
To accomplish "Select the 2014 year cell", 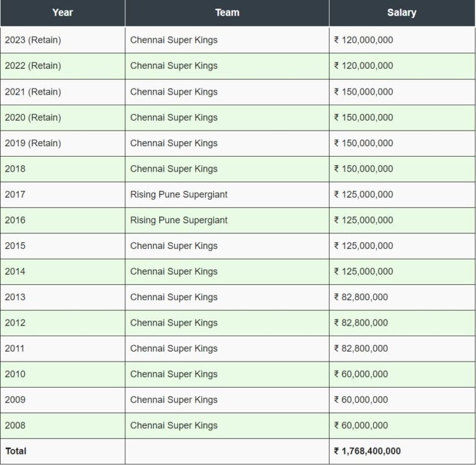I will click(63, 271).
